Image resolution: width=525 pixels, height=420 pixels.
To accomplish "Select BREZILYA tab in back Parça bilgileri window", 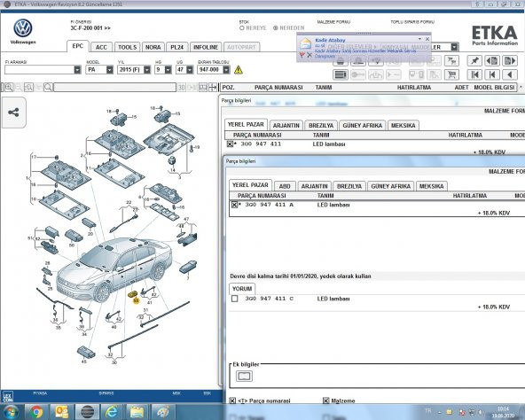I will click(x=321, y=126).
